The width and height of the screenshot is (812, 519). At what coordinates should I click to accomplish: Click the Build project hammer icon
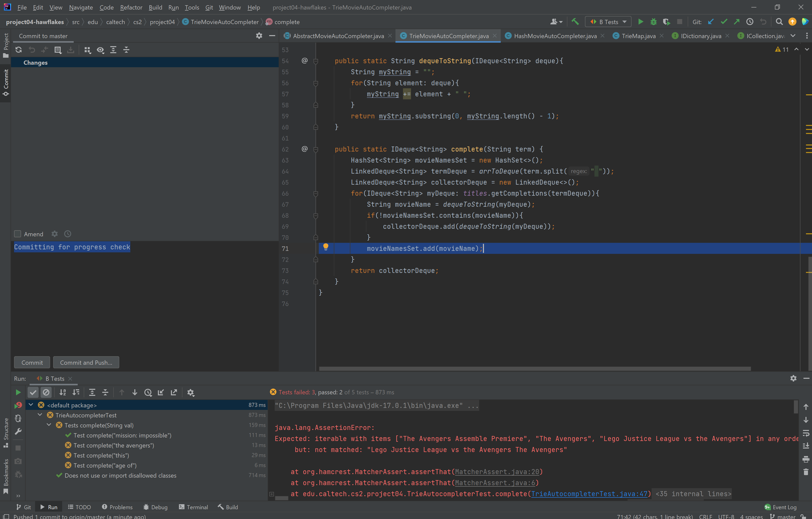pyautogui.click(x=575, y=22)
